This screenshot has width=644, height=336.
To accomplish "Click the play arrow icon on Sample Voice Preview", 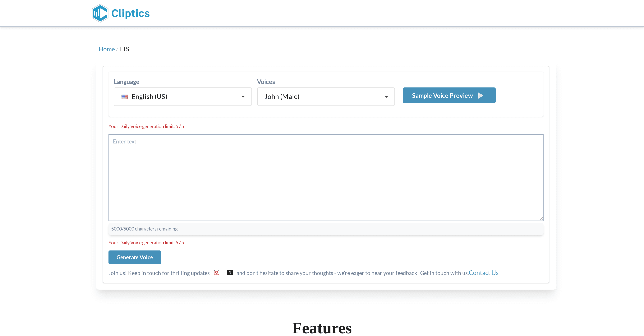I will [x=481, y=95].
